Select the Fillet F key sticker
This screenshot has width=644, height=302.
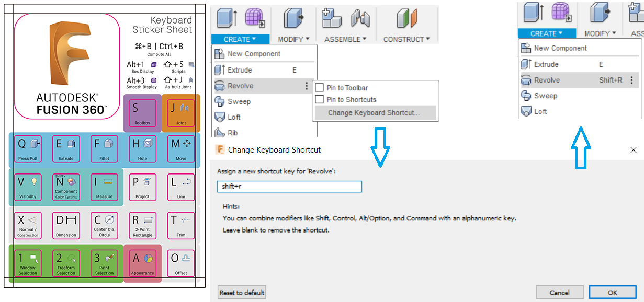104,149
